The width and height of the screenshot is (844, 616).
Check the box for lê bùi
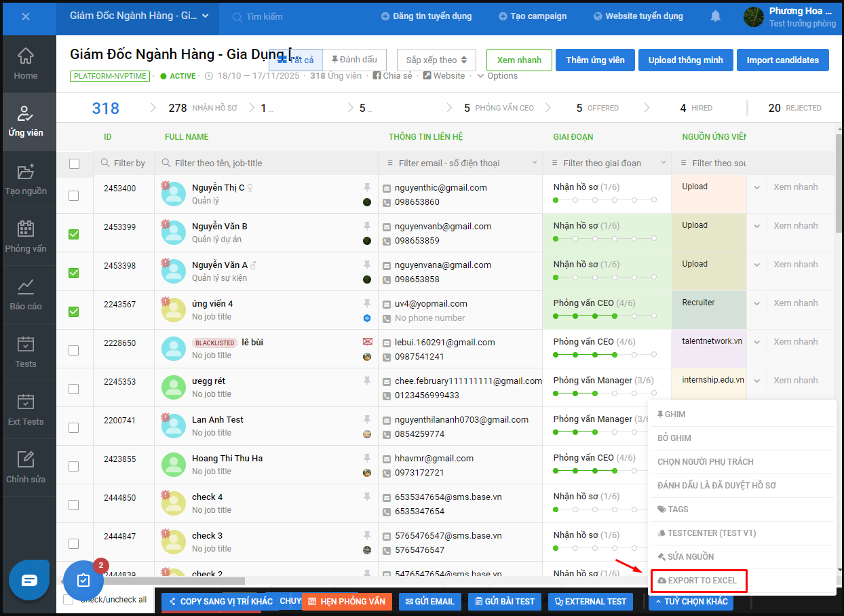(x=74, y=350)
